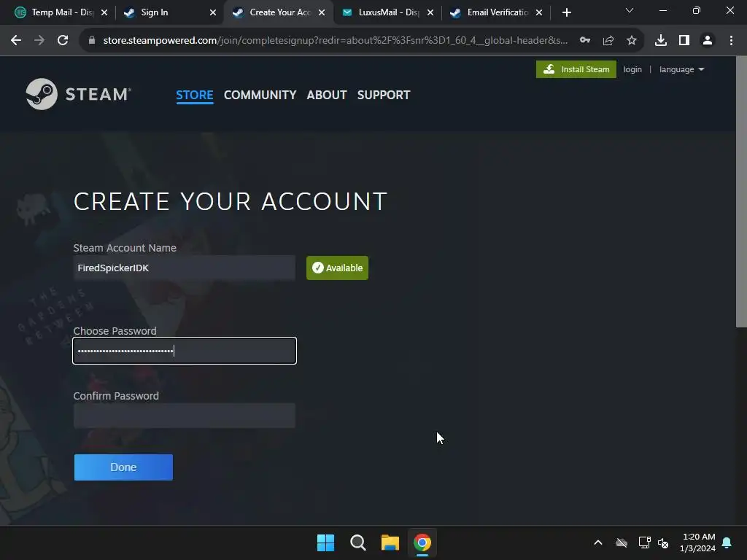Click the Steam logo in the header
This screenshot has height=560, width=747.
79,94
